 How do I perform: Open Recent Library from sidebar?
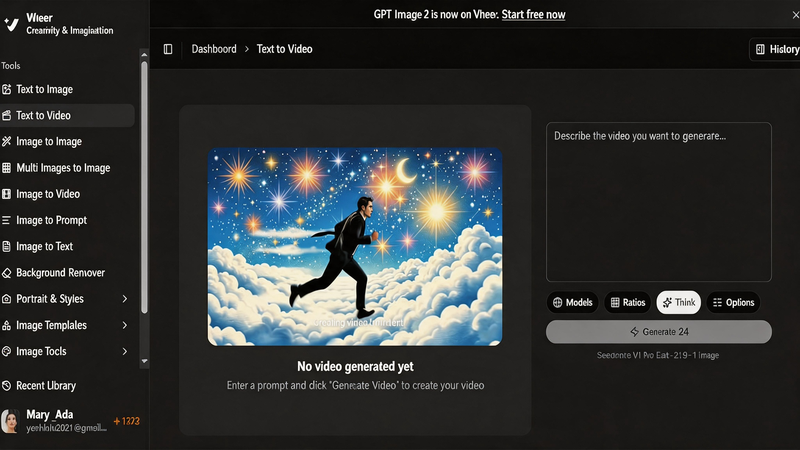pos(45,385)
